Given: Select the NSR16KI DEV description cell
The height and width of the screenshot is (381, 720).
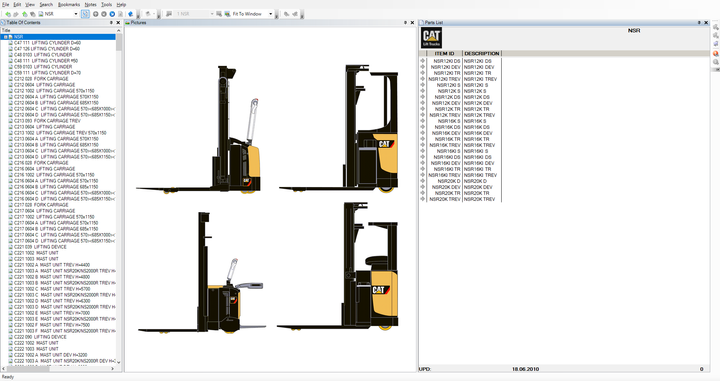Looking at the screenshot, I should click(479, 163).
